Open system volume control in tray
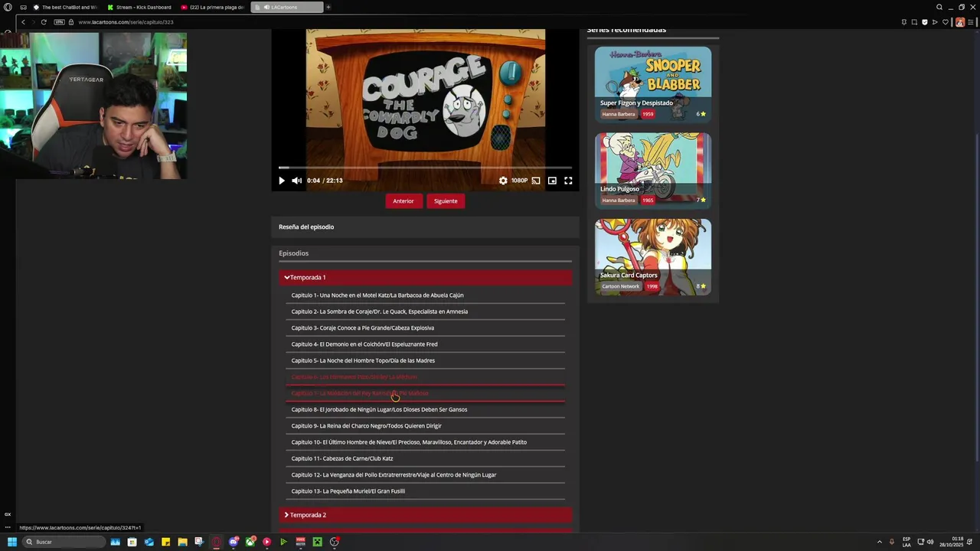Screen dimensions: 980x551 pyautogui.click(x=930, y=542)
